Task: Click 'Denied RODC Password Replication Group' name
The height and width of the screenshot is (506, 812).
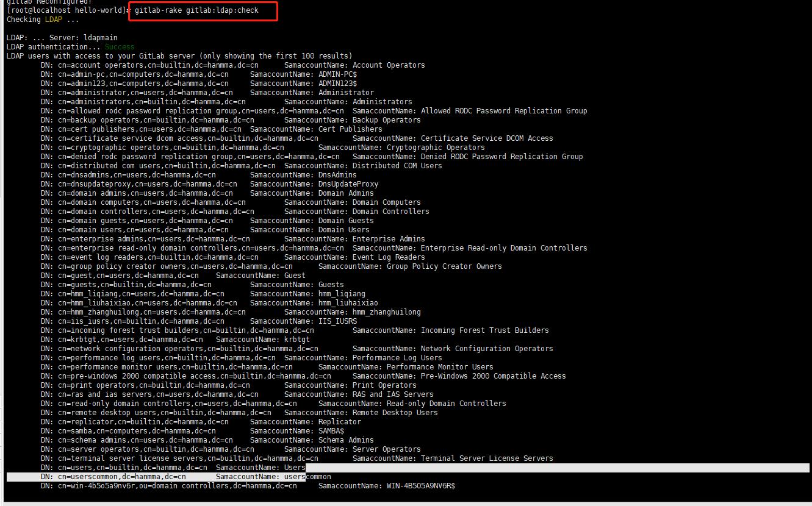Action: pos(502,157)
